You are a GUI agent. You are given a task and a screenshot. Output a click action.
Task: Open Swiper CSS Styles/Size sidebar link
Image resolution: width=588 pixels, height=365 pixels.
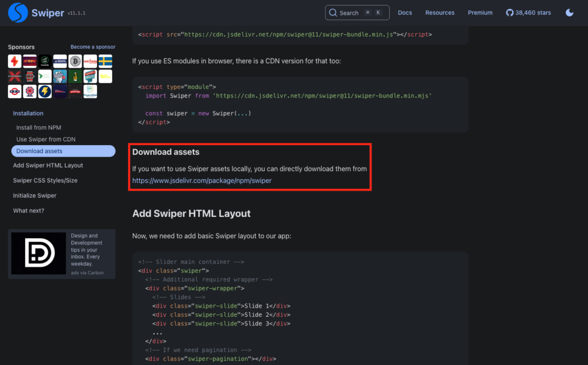(x=45, y=180)
